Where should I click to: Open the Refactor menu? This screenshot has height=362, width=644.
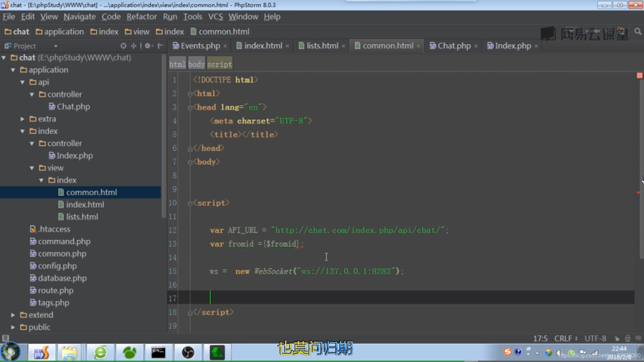point(142,16)
